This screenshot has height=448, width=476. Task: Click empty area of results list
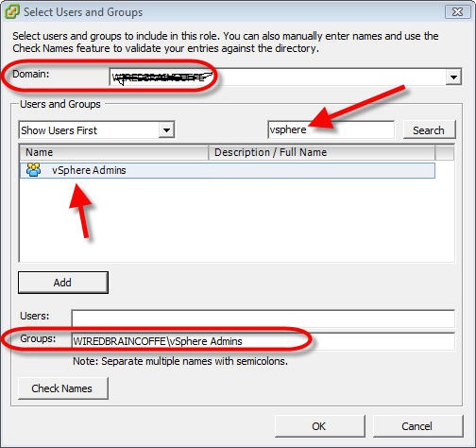tap(236, 220)
